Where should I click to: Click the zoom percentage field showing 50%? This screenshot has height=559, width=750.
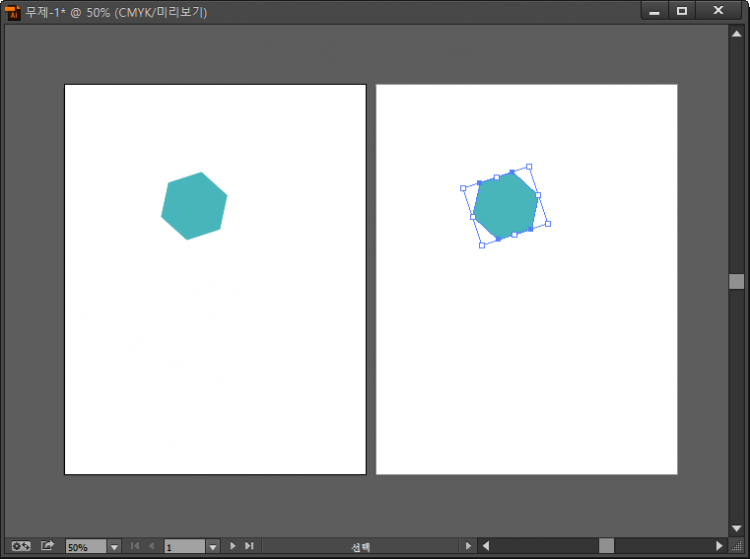(x=85, y=547)
